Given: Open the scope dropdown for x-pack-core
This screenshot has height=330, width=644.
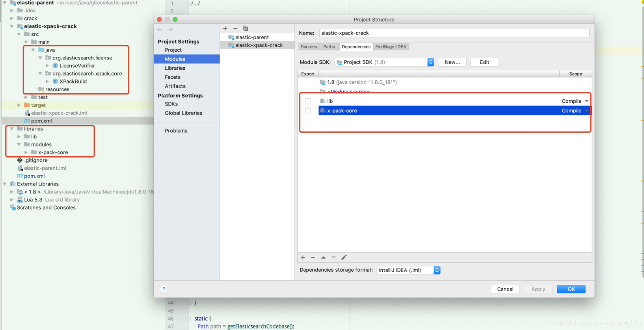Looking at the screenshot, I should point(586,111).
